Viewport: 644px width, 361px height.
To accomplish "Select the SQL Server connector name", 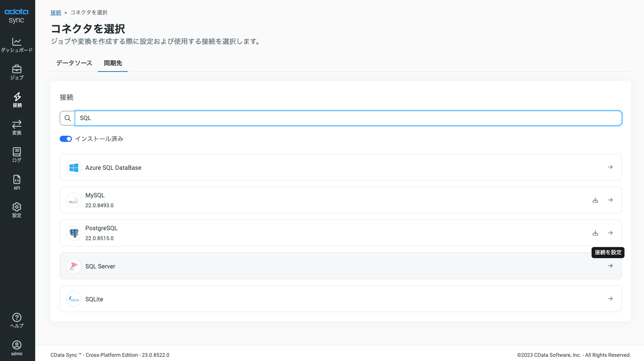I will tap(100, 266).
